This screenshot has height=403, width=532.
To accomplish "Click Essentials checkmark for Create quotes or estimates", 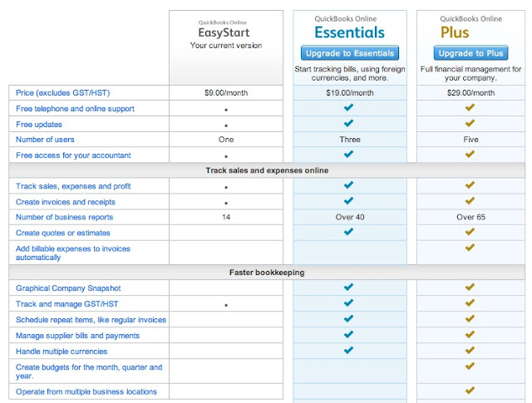I will [x=349, y=233].
